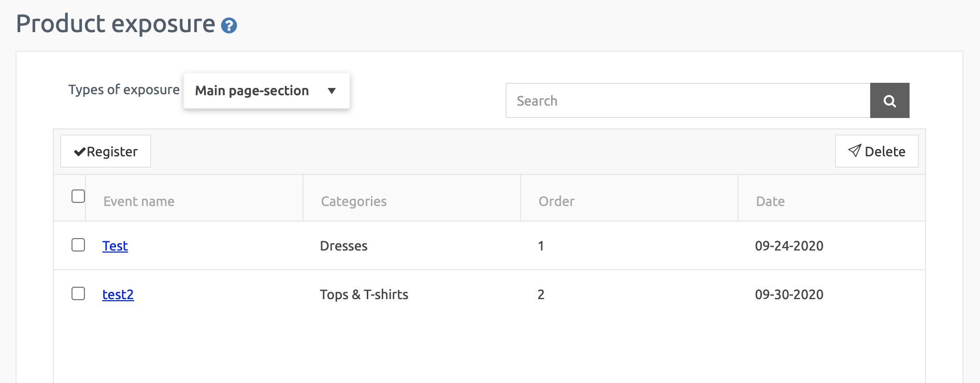The height and width of the screenshot is (383, 980).
Task: Click the Event name column header
Action: tap(139, 202)
